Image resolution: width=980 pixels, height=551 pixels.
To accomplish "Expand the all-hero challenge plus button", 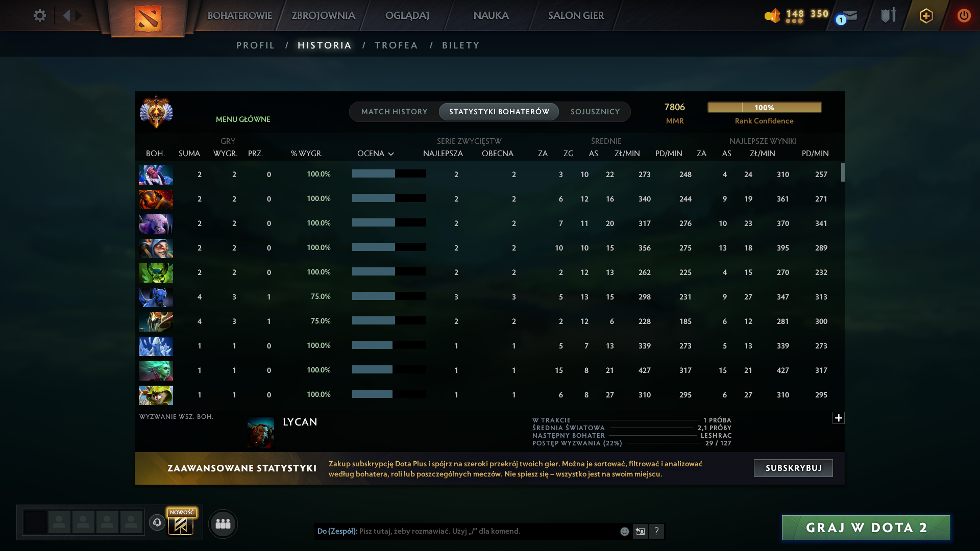I will coord(839,418).
